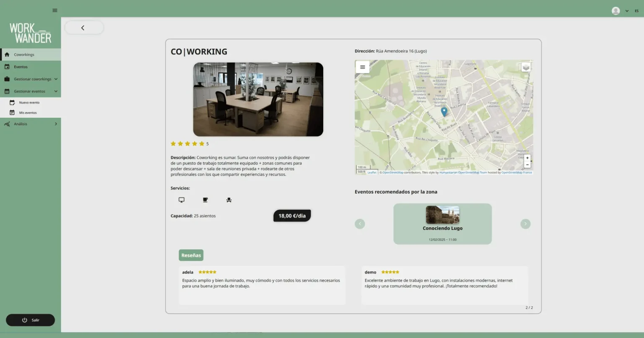Viewport: 644px width, 338px height.
Task: Expand the Gestionar coworkings chevron
Action: click(55, 79)
